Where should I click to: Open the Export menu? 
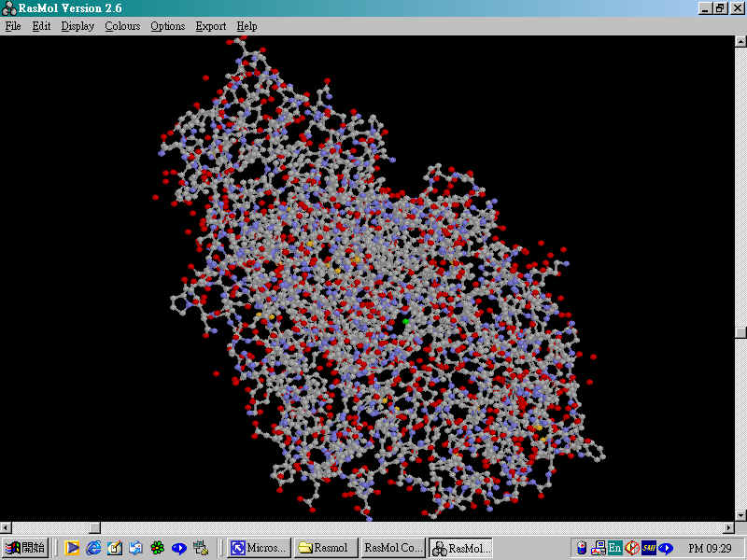coord(211,26)
